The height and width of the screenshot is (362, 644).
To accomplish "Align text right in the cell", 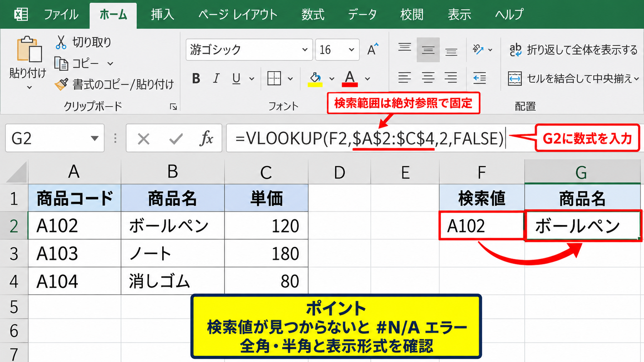I will (x=451, y=78).
